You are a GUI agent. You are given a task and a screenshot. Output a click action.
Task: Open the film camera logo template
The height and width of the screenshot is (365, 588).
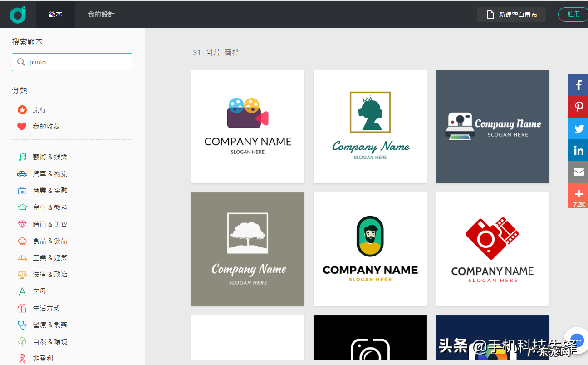[248, 127]
